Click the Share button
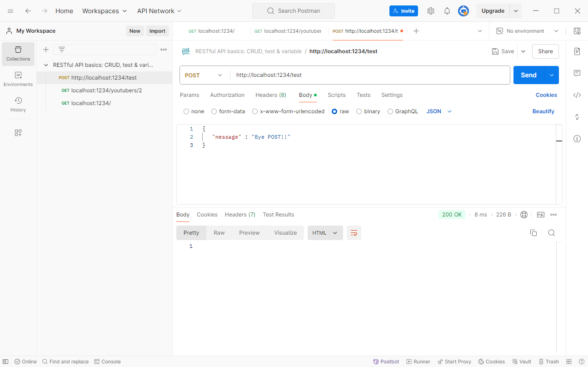Viewport: 588px width, 367px height. pyautogui.click(x=545, y=51)
